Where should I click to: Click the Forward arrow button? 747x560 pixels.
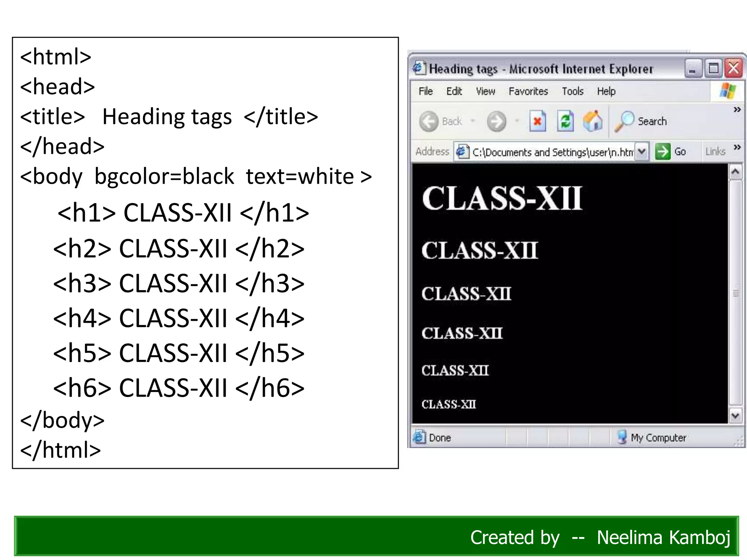(x=496, y=121)
